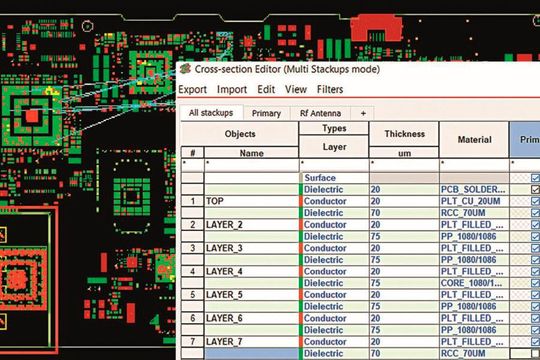Select the LAYER_2 name cell
540x360 pixels.
[251, 225]
